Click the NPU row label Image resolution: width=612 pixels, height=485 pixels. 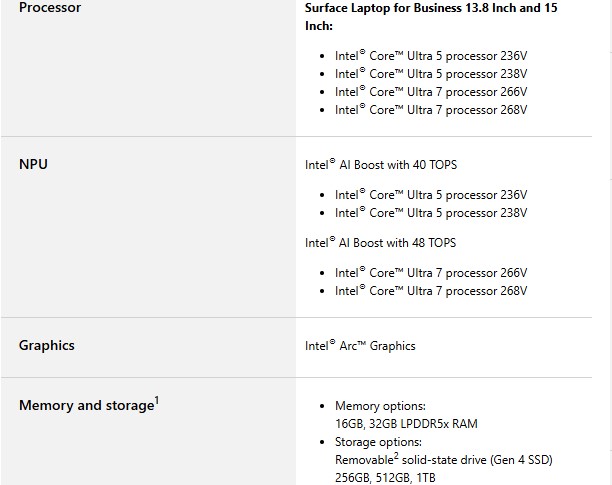33,164
